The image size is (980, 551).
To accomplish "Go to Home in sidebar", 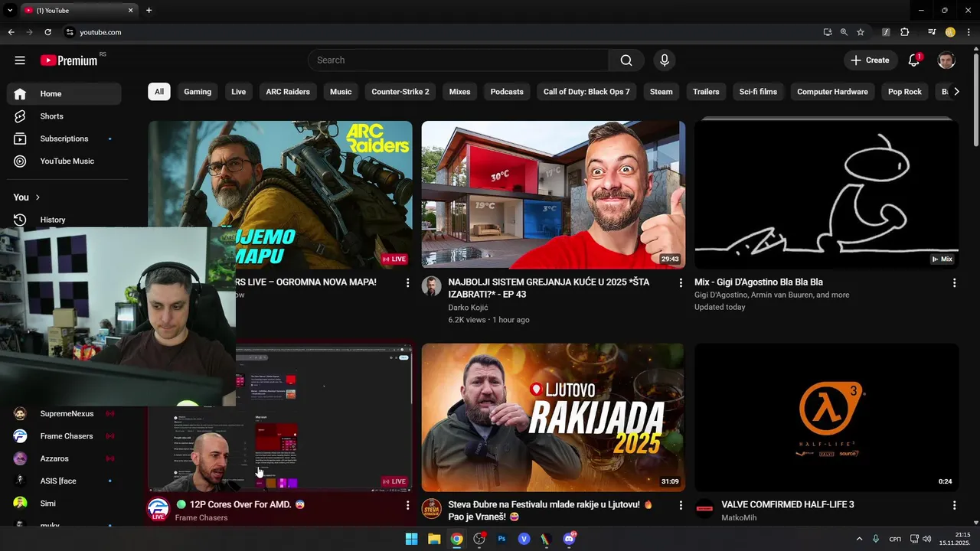I will pyautogui.click(x=64, y=94).
